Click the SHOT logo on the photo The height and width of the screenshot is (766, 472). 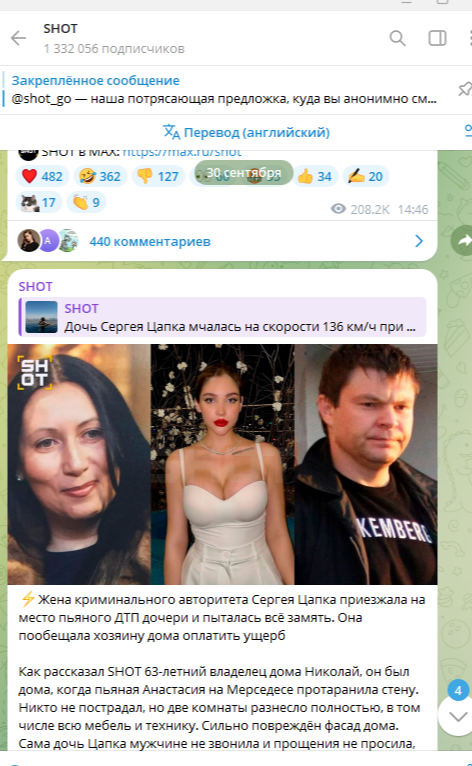coord(34,373)
